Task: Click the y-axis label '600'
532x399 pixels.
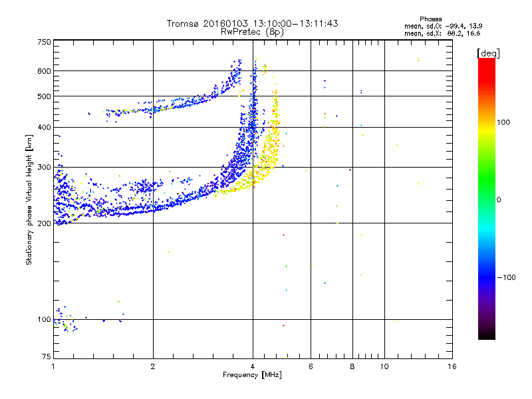Action: (44, 71)
